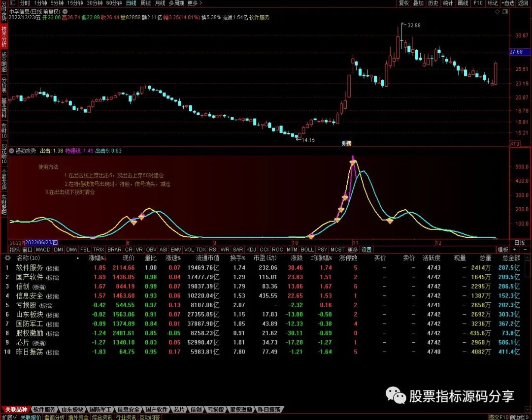Screen dimensions: 532x420
Task: Open 个股龙虎 in the left sidebar
Action: pyautogui.click(x=4, y=179)
